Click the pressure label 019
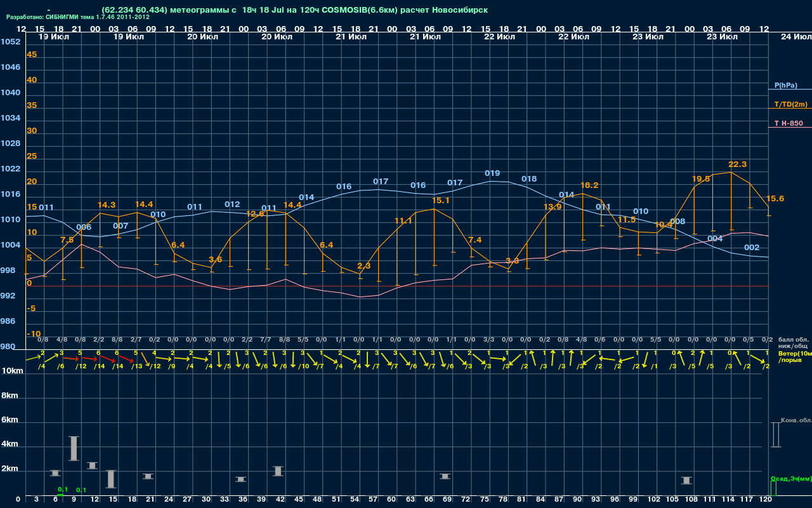The image size is (812, 508). (492, 173)
